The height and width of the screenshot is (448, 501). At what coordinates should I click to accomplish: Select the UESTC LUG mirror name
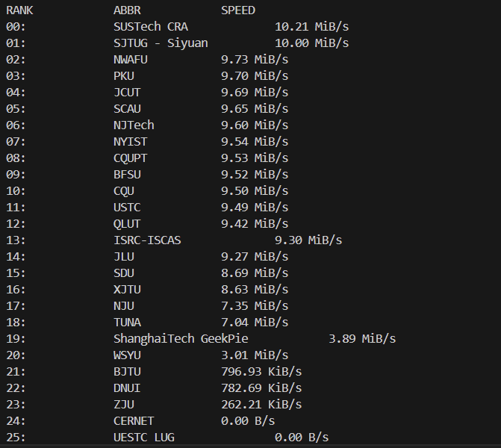(144, 438)
